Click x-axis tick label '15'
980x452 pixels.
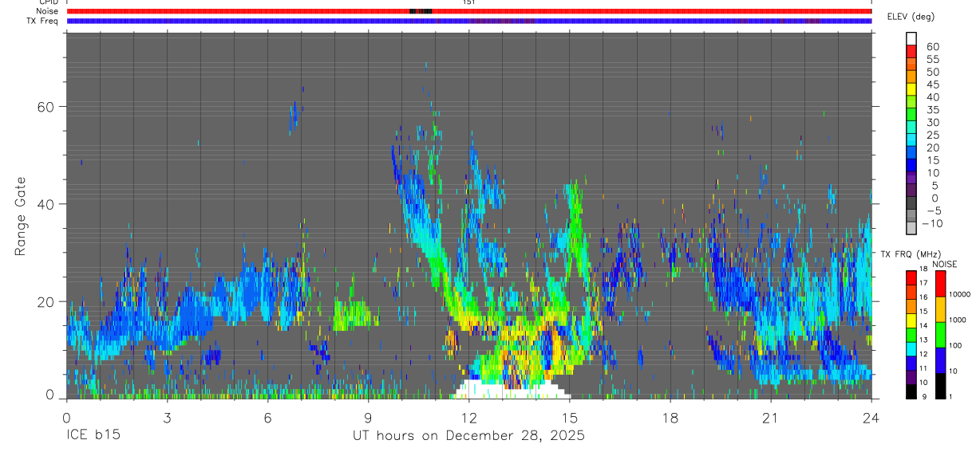point(570,418)
